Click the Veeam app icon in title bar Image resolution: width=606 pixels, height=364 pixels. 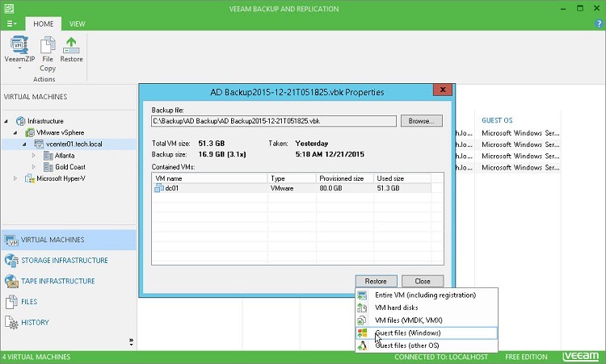point(9,9)
